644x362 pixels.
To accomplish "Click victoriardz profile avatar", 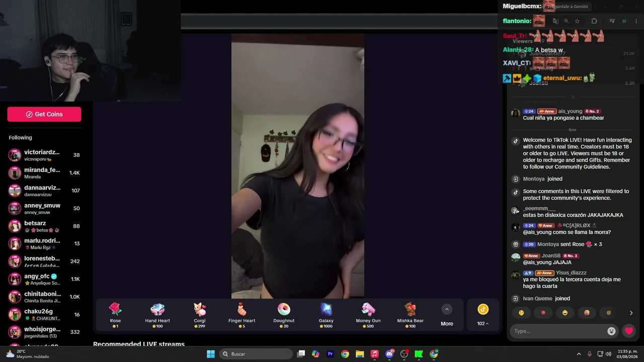I will click(x=15, y=155).
